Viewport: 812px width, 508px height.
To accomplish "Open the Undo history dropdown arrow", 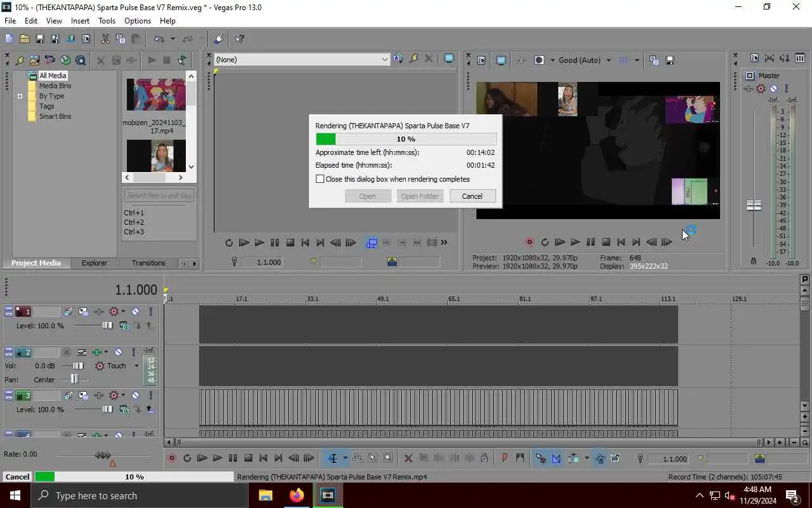I will click(x=172, y=39).
